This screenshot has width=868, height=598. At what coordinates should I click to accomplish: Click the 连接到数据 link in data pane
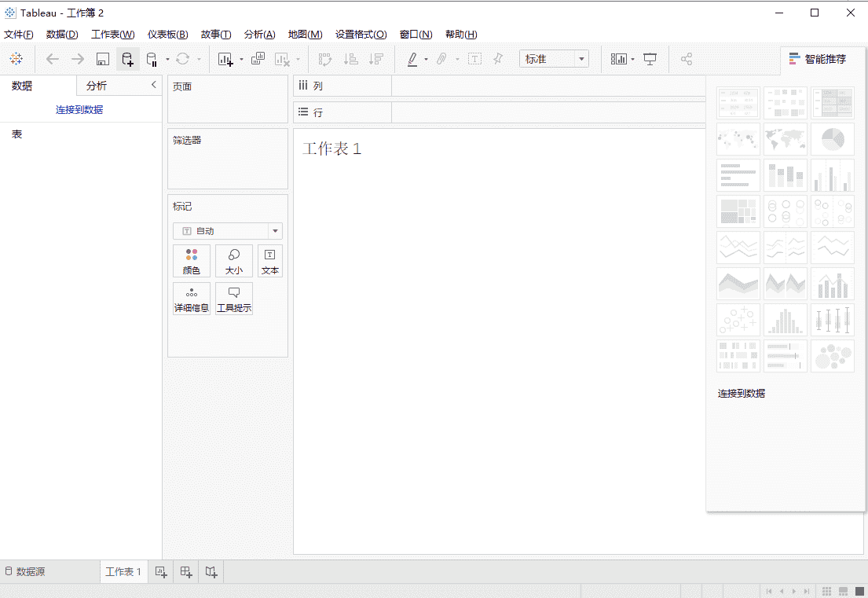79,110
